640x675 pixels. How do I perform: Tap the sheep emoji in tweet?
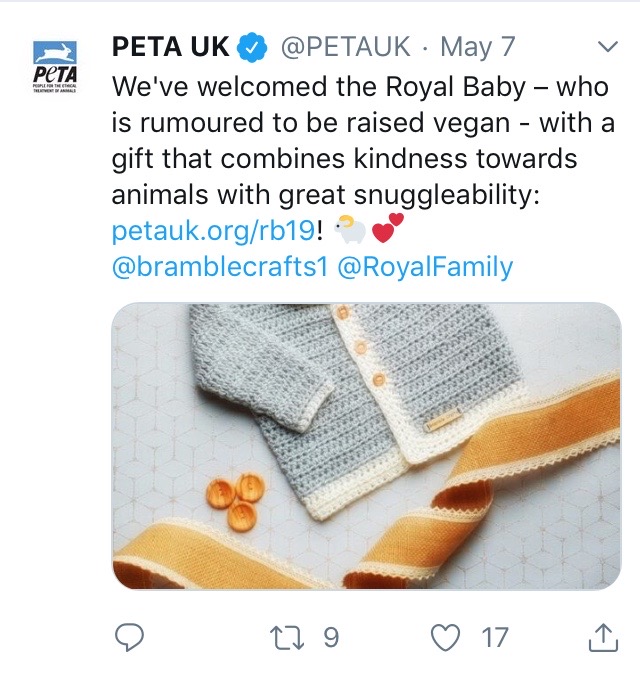point(350,229)
